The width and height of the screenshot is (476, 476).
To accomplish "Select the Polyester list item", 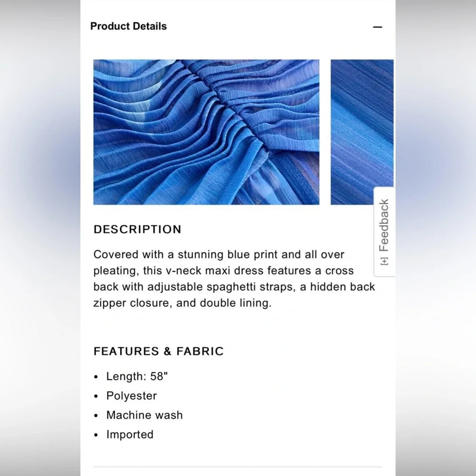I will (x=131, y=396).
